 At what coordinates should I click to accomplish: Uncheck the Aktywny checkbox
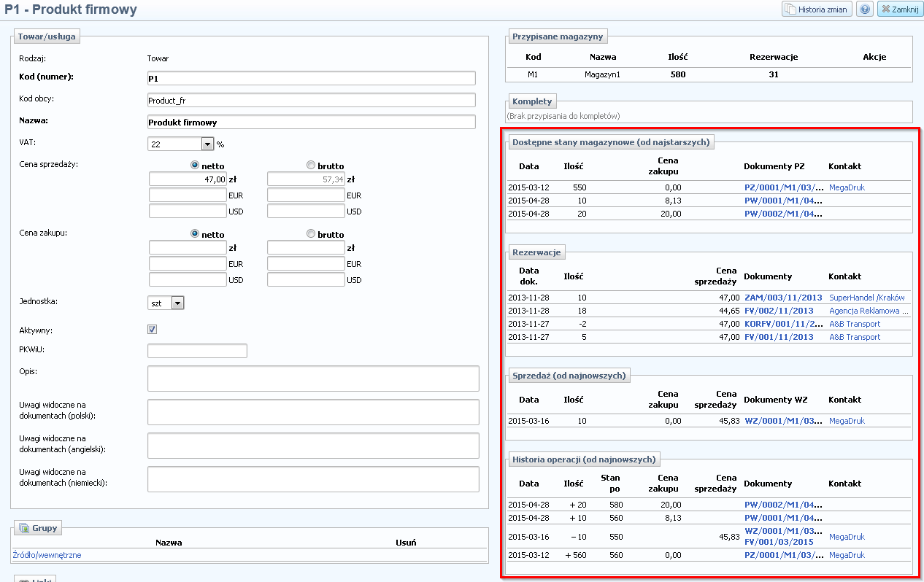pos(153,330)
